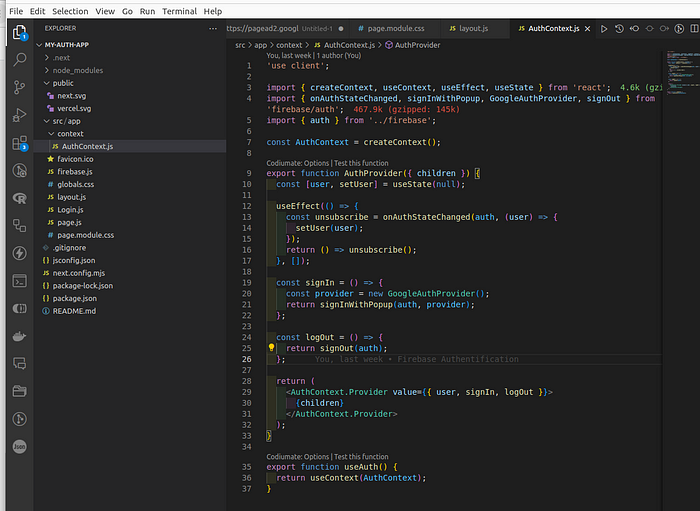Image resolution: width=700 pixels, height=511 pixels.
Task: Click 'Test this function' above AuthProvider
Action: coord(361,163)
